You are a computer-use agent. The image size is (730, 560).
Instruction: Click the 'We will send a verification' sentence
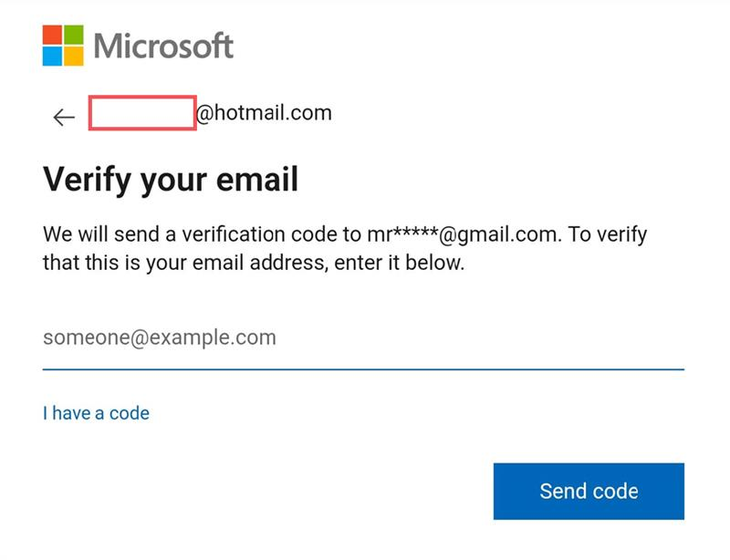click(x=345, y=249)
